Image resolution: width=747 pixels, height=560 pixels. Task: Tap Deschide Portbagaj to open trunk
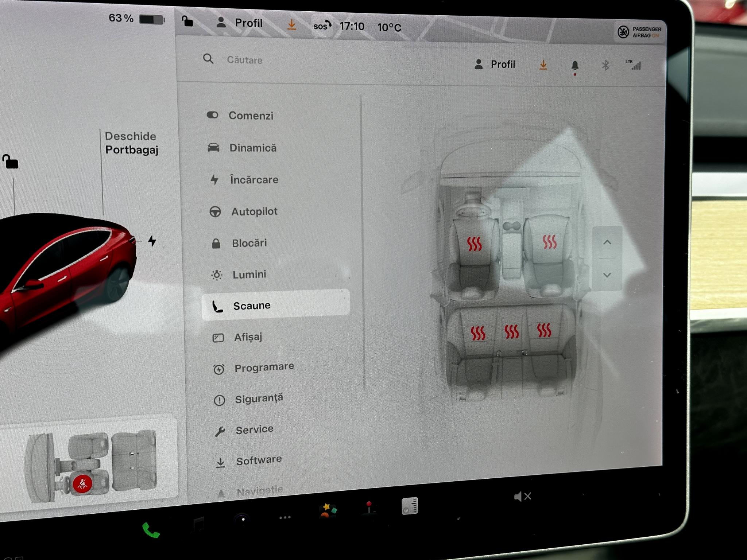131,143
